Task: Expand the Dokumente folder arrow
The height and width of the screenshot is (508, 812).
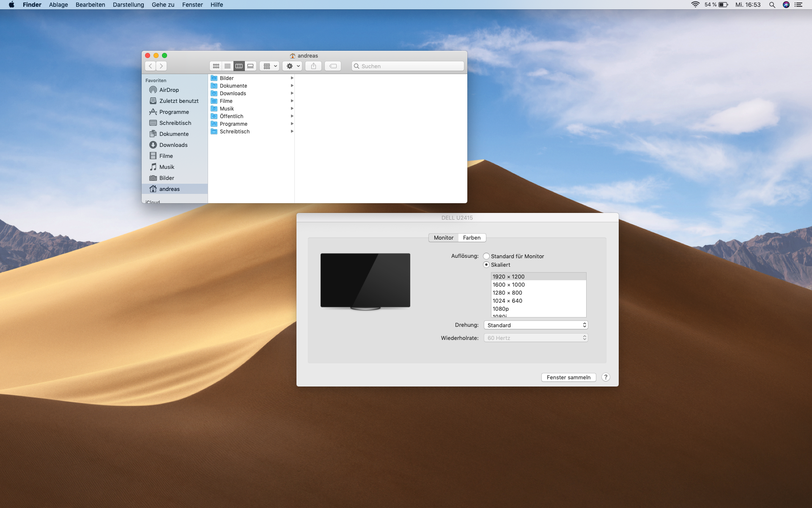Action: [x=292, y=86]
